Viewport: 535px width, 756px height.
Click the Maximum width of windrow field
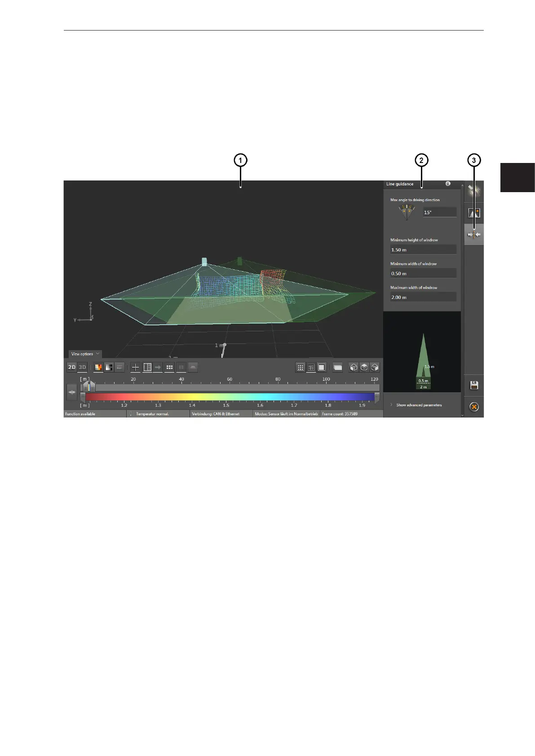tap(423, 297)
